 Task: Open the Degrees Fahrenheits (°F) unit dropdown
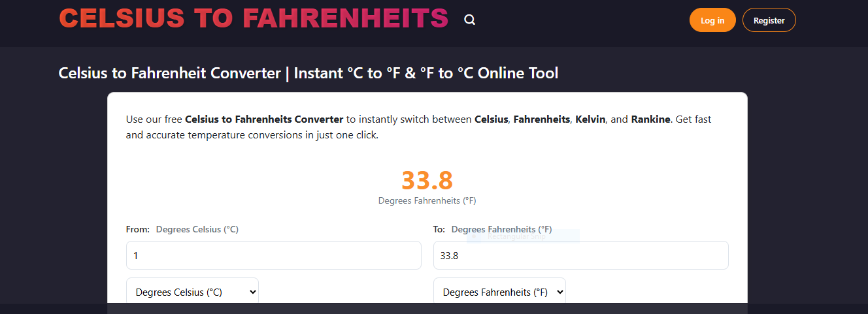pyautogui.click(x=499, y=292)
